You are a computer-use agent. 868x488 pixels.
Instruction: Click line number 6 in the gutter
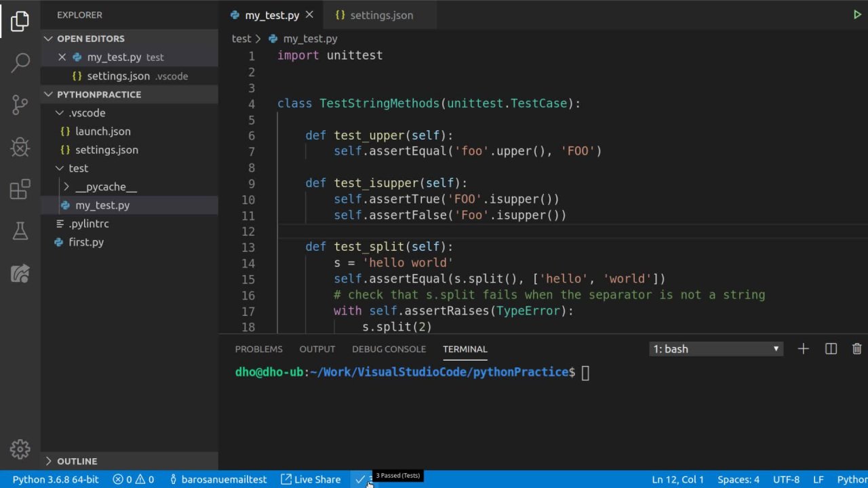click(252, 136)
